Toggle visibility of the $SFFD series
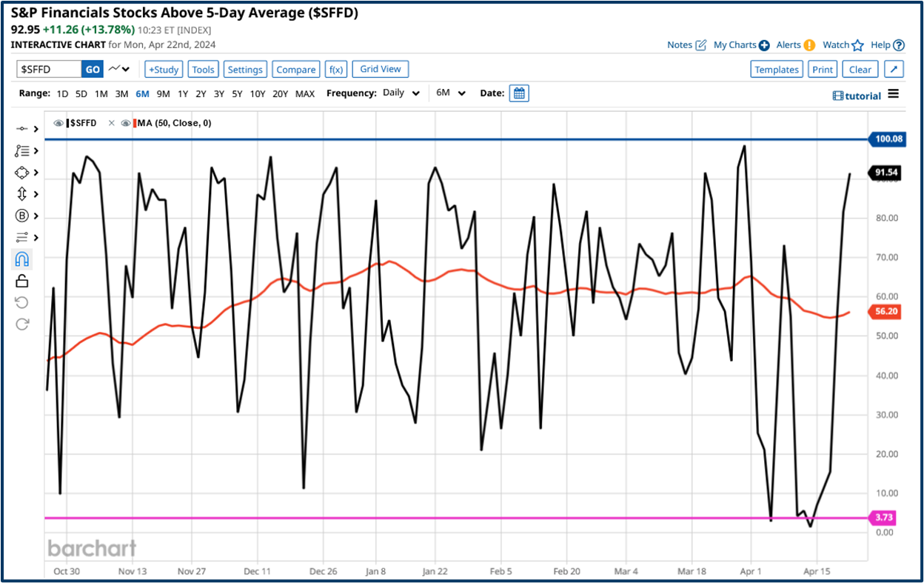Screen dimensions: 924x583 [x=58, y=123]
